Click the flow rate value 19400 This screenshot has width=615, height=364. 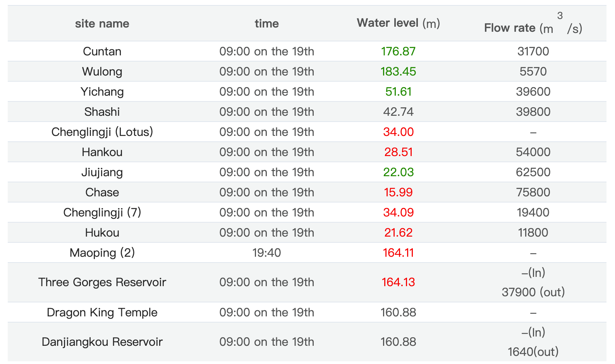coord(533,213)
